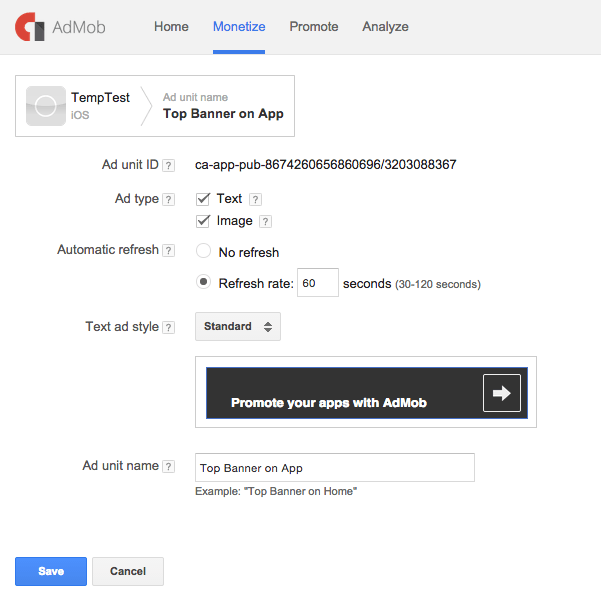
Task: Select the No refresh radio button
Action: point(203,251)
